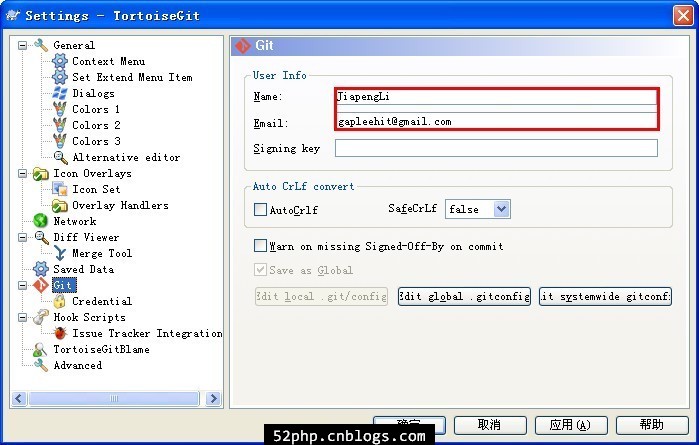
Task: Click the 应用(A) Apply button
Action: pos(571,425)
